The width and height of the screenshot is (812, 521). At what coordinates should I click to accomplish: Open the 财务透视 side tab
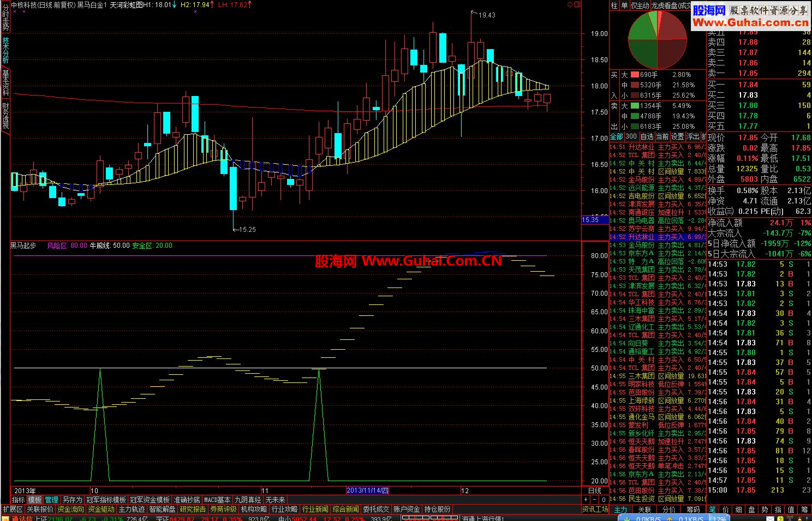[5, 115]
